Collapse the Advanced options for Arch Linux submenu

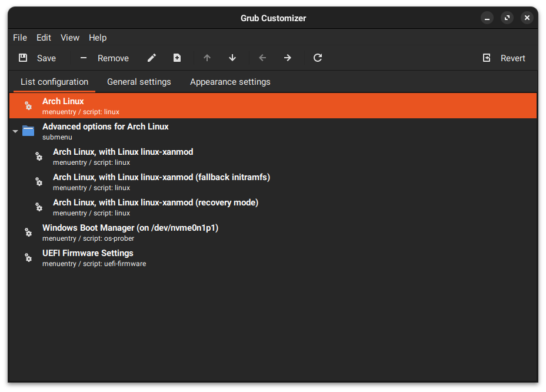pyautogui.click(x=15, y=131)
